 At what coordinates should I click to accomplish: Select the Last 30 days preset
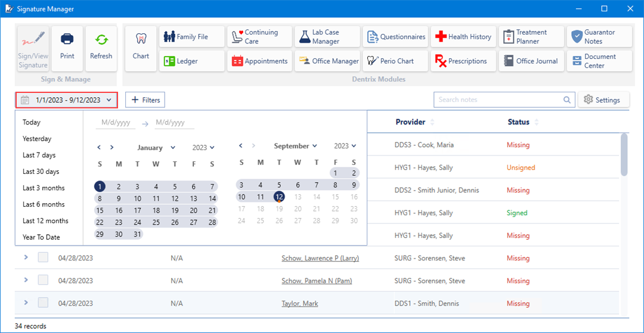[x=41, y=172]
